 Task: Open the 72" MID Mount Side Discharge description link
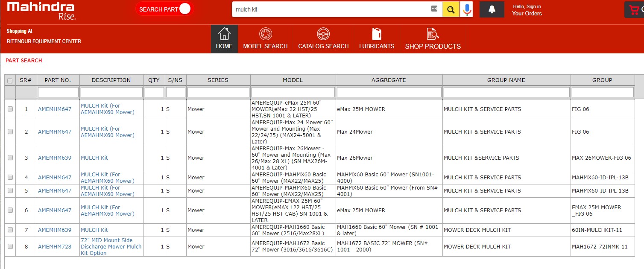(111, 247)
